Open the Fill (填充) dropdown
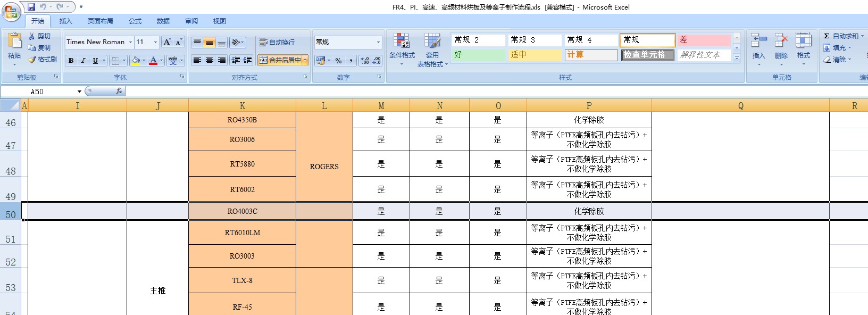868x315 pixels. pyautogui.click(x=837, y=48)
